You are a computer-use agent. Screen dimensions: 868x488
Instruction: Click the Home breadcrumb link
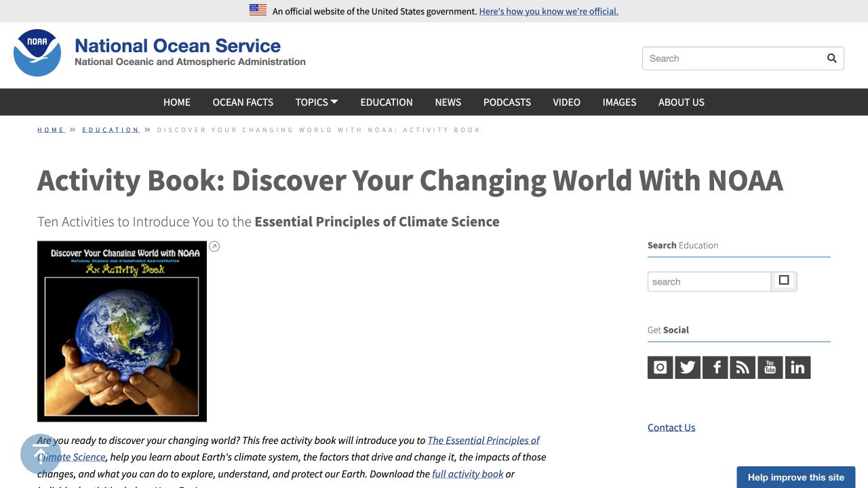click(51, 129)
